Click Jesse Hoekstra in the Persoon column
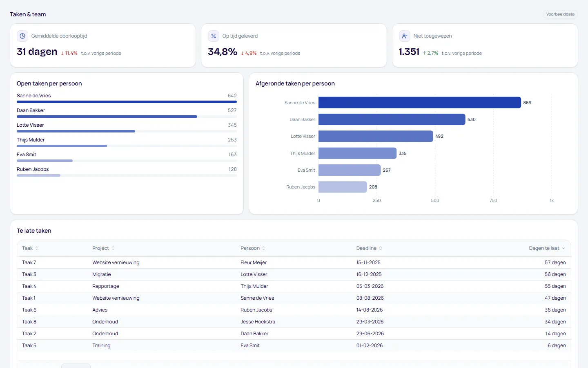 [x=258, y=322]
